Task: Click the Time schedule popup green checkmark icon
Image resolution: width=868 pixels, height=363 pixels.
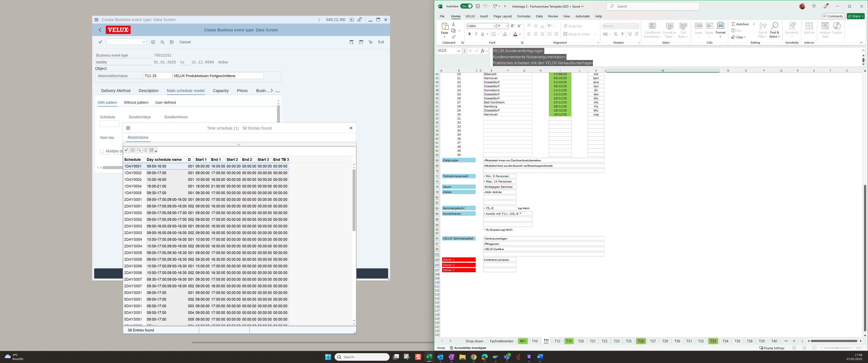Action: (126, 150)
